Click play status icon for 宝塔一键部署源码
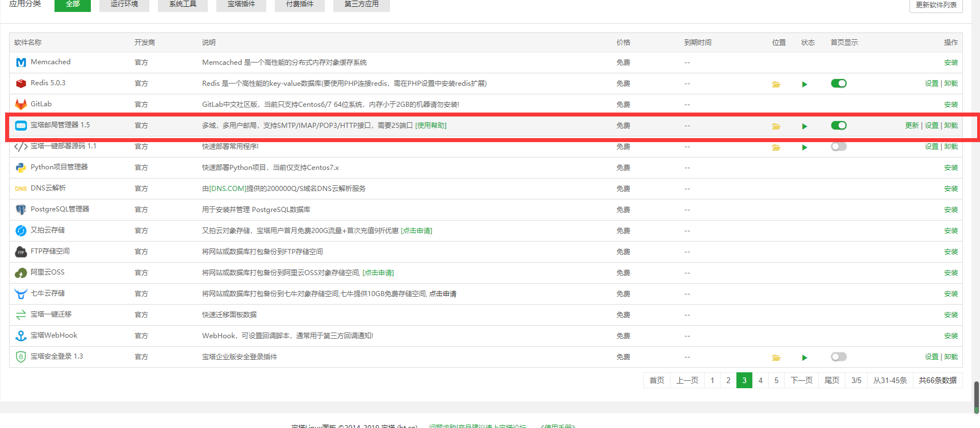 pyautogui.click(x=805, y=147)
